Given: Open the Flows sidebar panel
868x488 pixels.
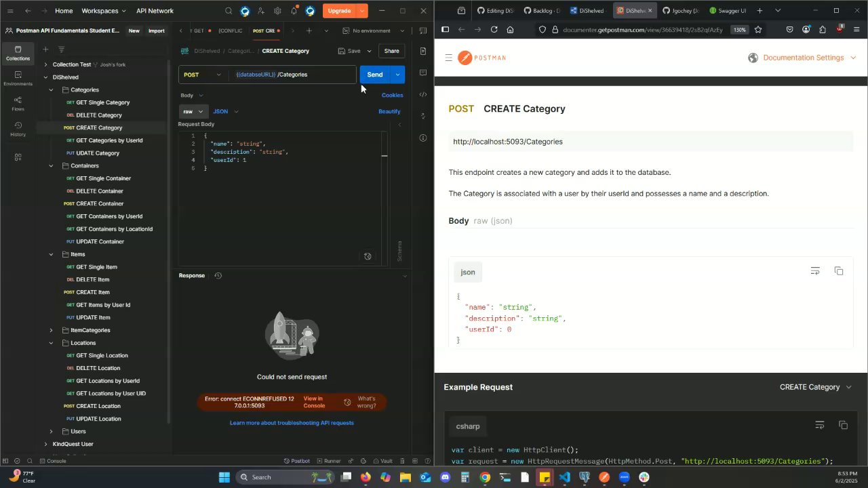Looking at the screenshot, I should point(18,103).
